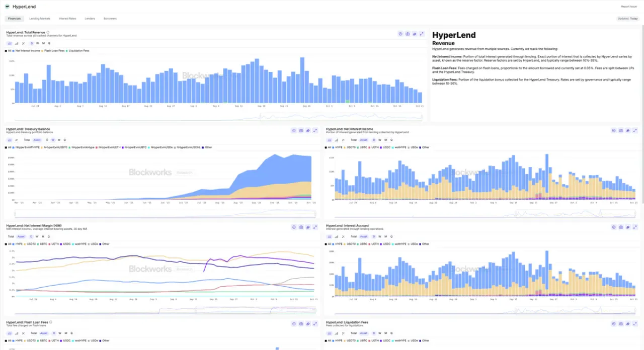Image resolution: width=644 pixels, height=350 pixels.
Task: Open the Borrowers tab
Action: [110, 19]
